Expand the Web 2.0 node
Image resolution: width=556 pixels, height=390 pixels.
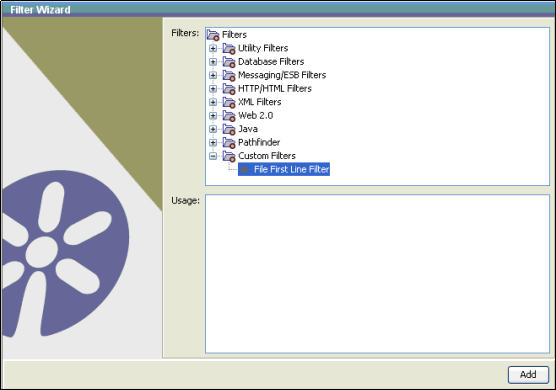tap(213, 116)
